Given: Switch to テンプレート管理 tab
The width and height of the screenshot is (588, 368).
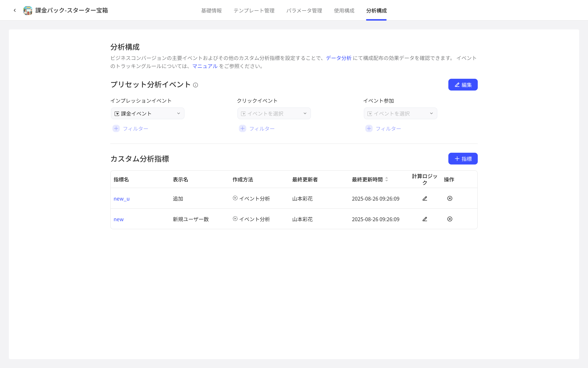Looking at the screenshot, I should (x=254, y=10).
